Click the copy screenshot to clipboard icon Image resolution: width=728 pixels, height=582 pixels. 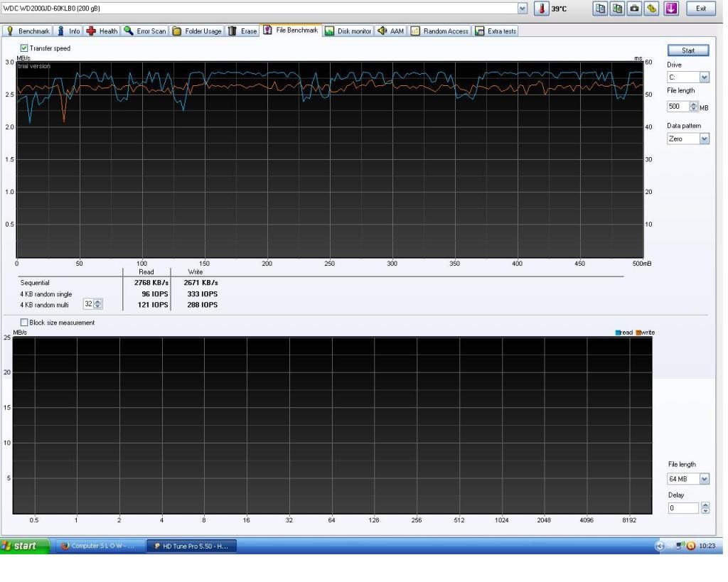(x=616, y=9)
